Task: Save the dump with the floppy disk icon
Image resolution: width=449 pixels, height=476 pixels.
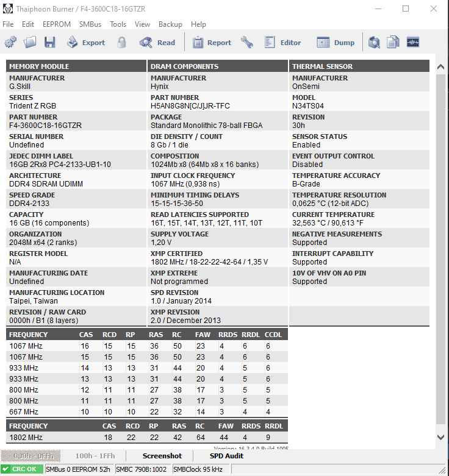Action: pyautogui.click(x=50, y=42)
